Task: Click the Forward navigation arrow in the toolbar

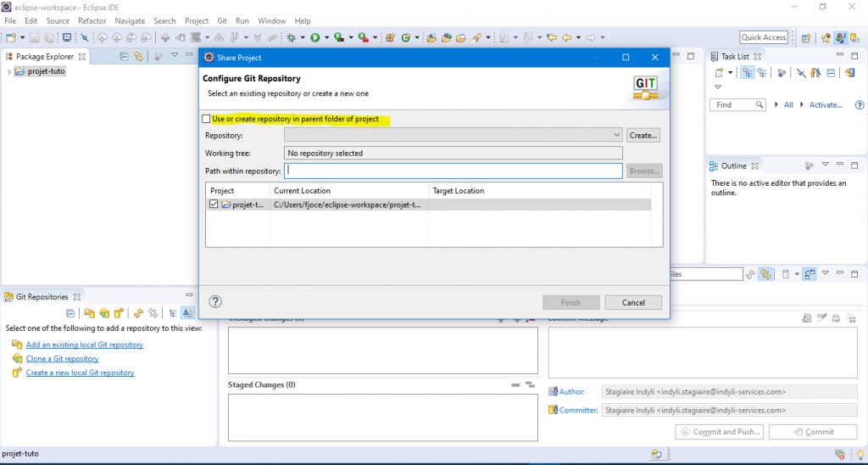Action: coord(591,37)
